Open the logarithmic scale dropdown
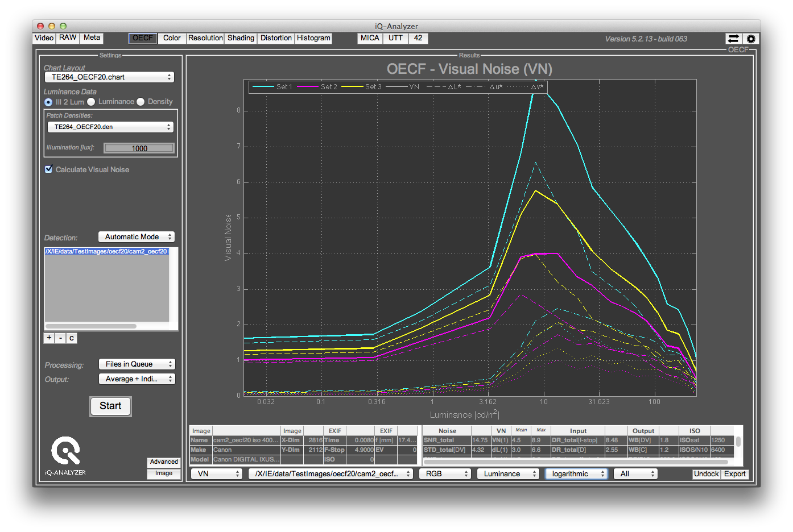 click(576, 474)
